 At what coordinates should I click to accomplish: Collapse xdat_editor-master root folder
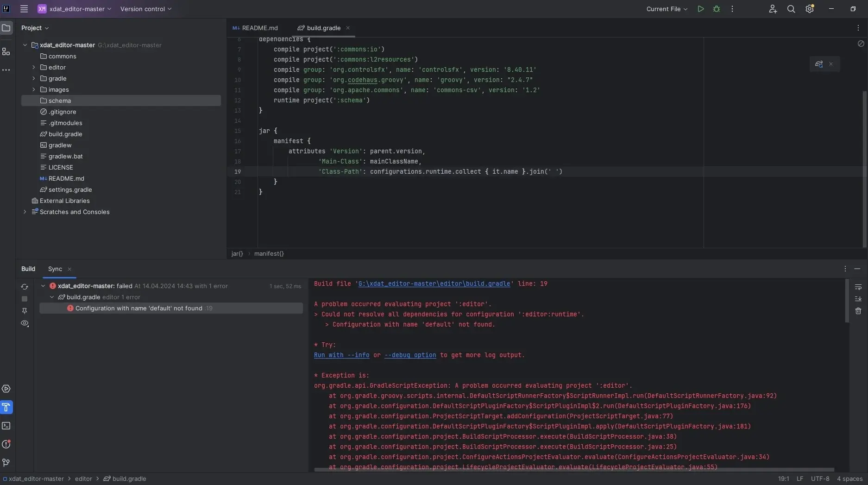(x=25, y=45)
